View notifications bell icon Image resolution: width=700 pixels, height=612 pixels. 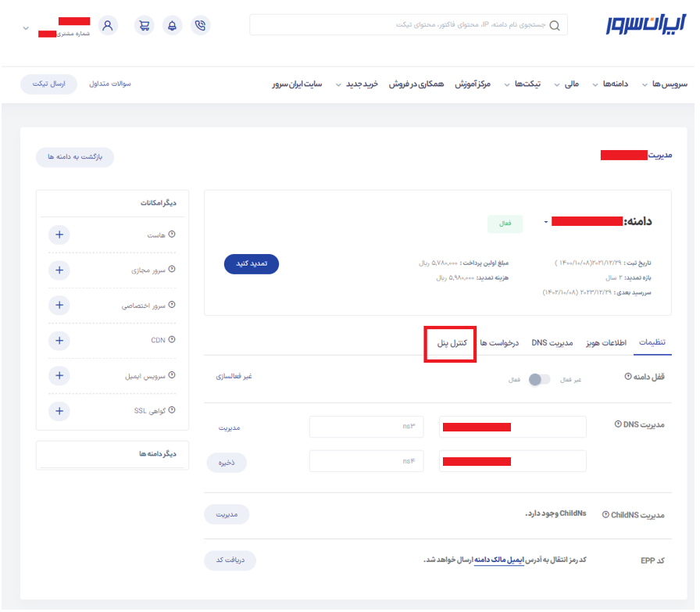point(173,25)
